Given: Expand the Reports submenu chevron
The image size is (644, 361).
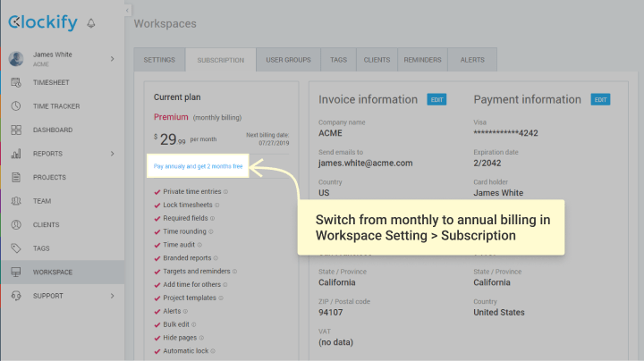Looking at the screenshot, I should tap(113, 154).
